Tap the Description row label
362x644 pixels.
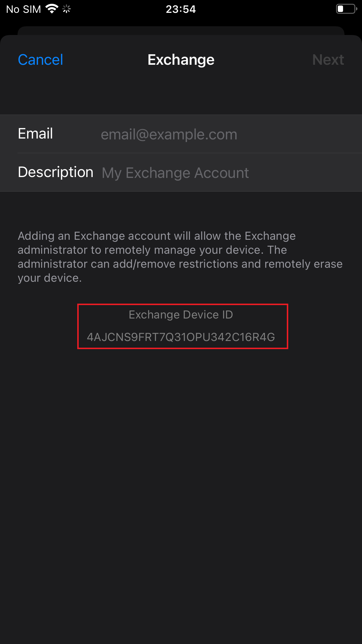pos(55,172)
